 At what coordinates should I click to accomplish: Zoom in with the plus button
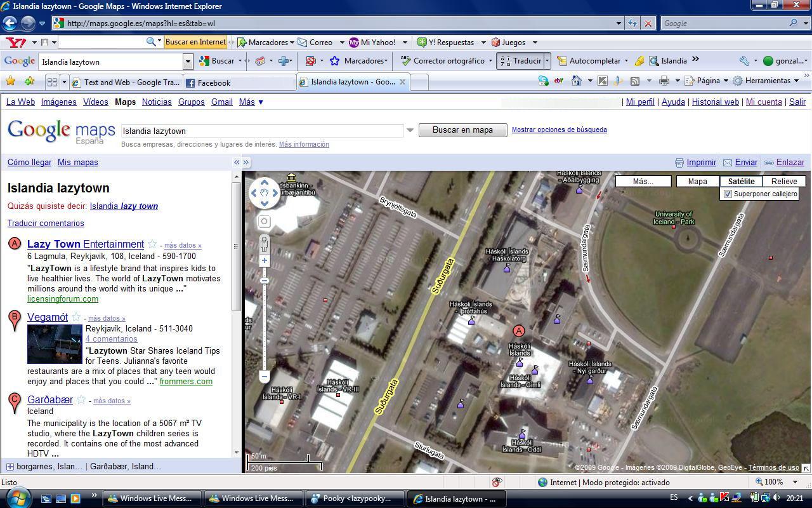click(265, 261)
